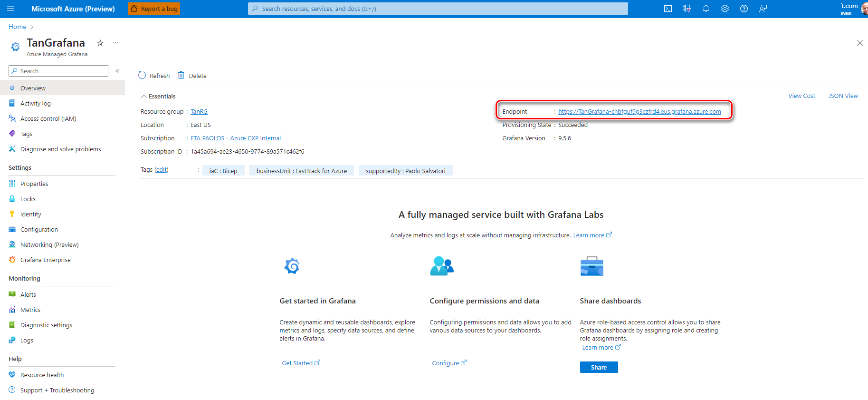Open the FTA PAOLOS subscription link
The width and height of the screenshot is (868, 400).
coord(236,138)
